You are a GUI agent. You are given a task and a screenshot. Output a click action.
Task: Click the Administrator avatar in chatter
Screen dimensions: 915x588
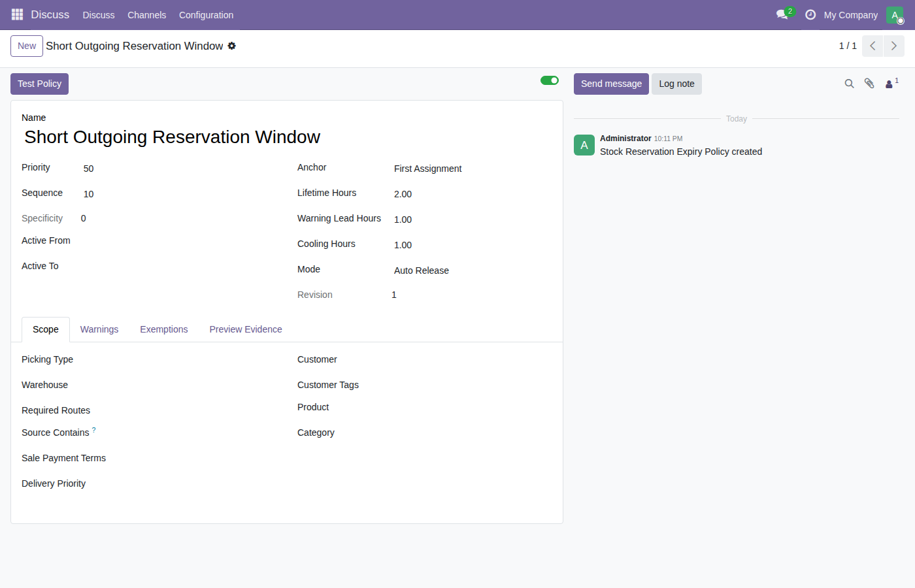click(x=584, y=145)
